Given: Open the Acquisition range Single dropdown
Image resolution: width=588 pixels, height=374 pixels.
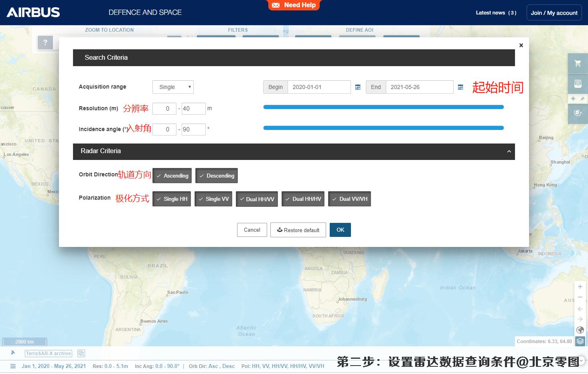Looking at the screenshot, I should pyautogui.click(x=173, y=87).
